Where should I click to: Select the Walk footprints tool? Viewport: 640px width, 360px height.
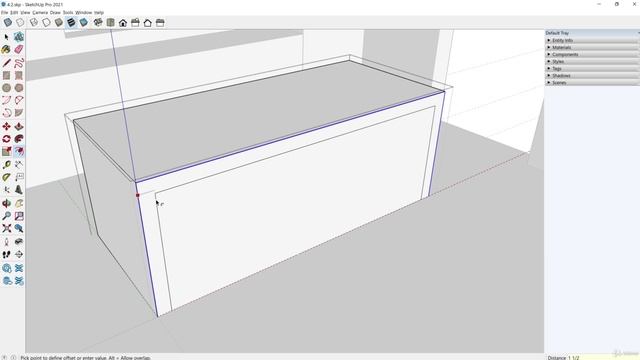click(7, 255)
